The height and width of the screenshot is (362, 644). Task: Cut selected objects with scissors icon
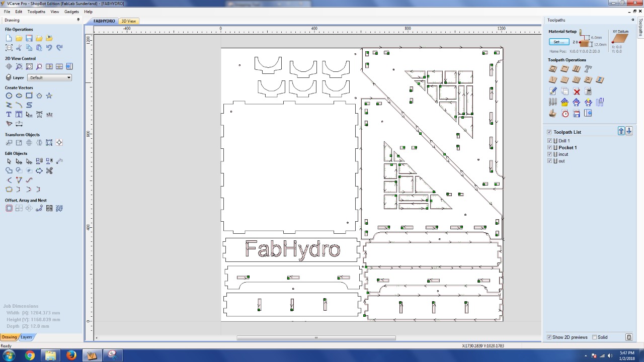[x=19, y=48]
